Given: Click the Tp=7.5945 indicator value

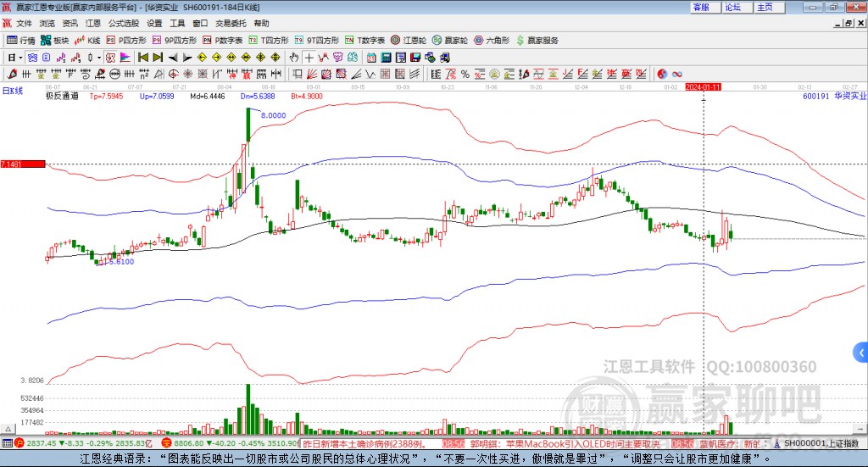Looking at the screenshot, I should (106, 97).
